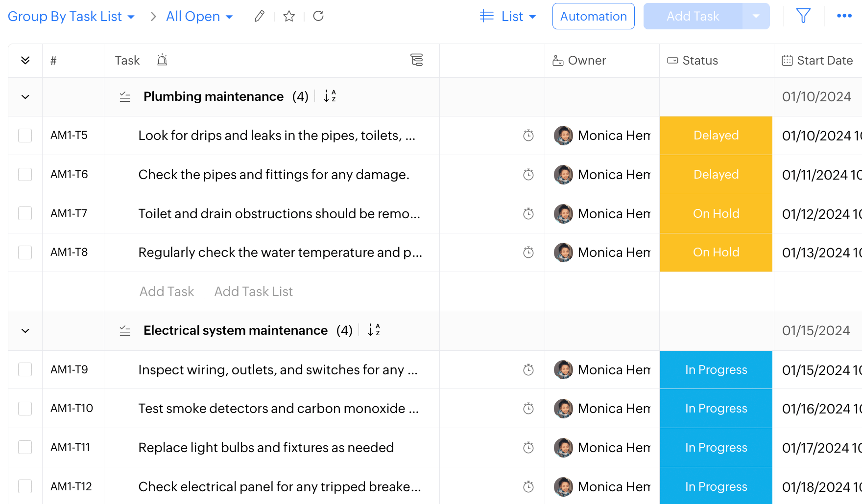Image resolution: width=862 pixels, height=504 pixels.
Task: Mark view as favorite with star icon
Action: (289, 16)
